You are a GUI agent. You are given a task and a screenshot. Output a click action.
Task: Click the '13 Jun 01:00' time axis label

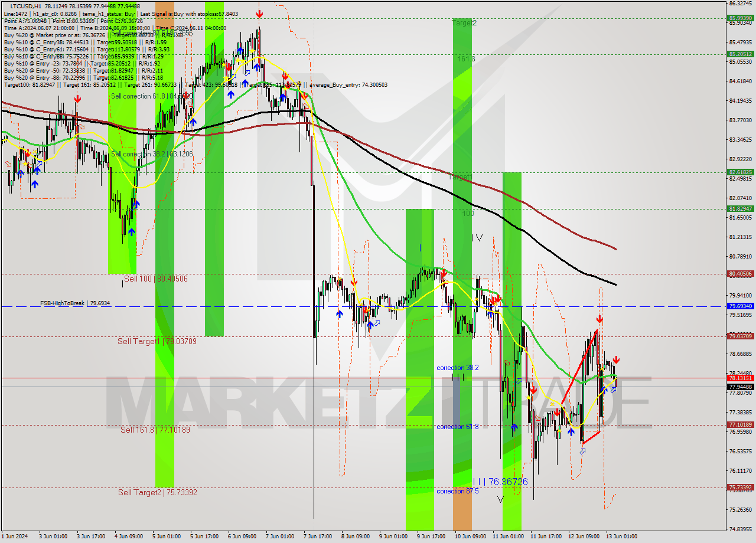[621, 537]
